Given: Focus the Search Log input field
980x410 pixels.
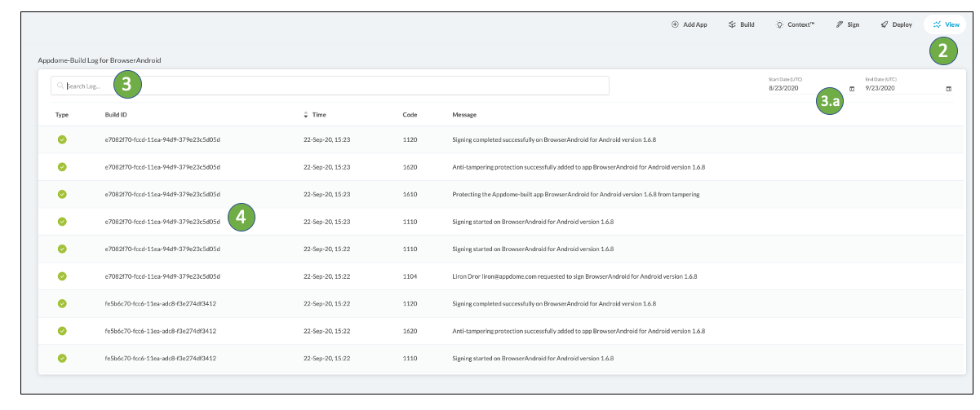Looking at the screenshot, I should 326,86.
